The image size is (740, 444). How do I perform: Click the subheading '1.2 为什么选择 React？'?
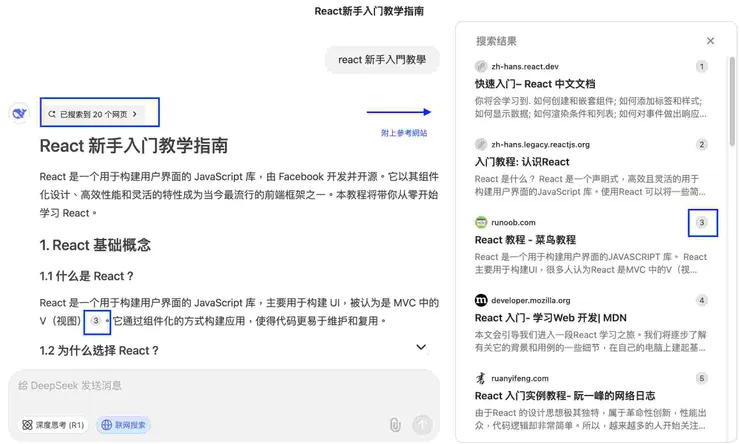(99, 351)
